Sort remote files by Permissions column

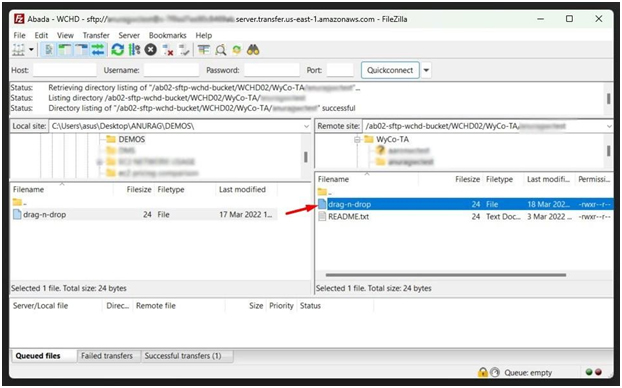tap(594, 179)
